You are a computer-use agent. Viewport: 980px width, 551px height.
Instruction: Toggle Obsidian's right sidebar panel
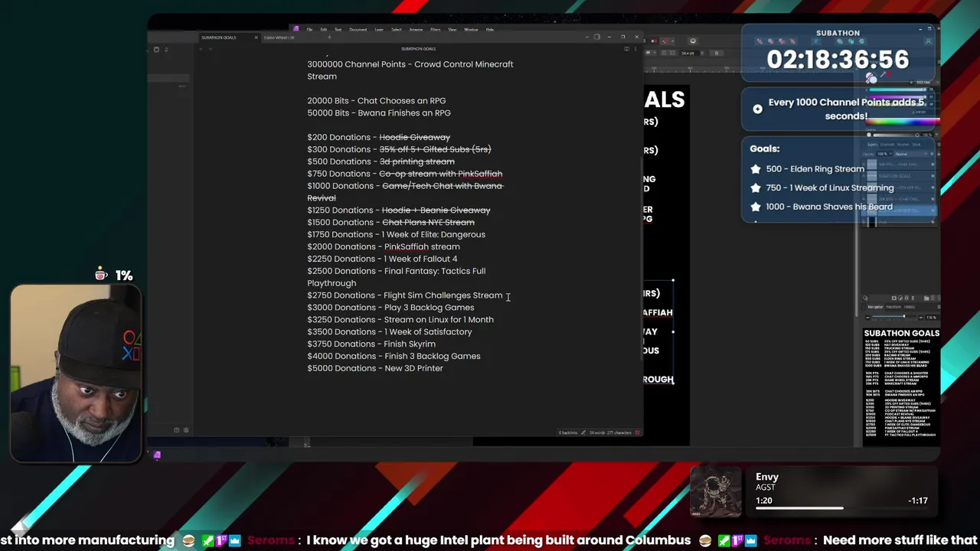click(597, 37)
